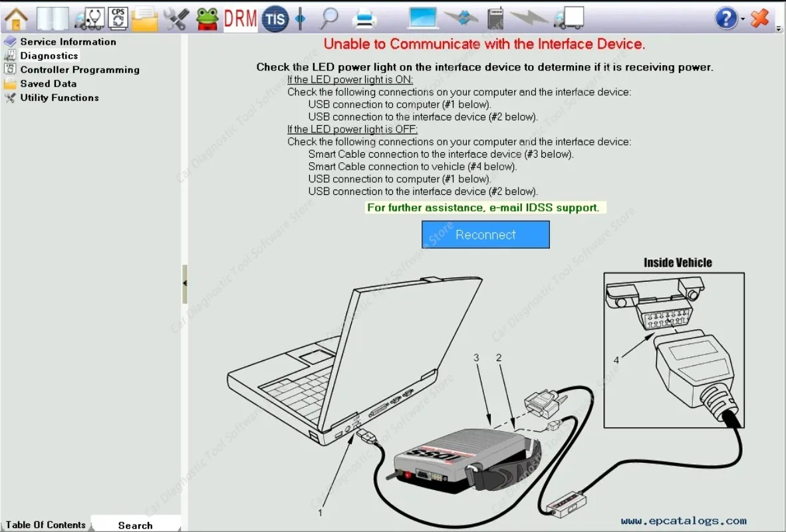Open the CPS controller programming icon
The width and height of the screenshot is (786, 532).
point(118,19)
